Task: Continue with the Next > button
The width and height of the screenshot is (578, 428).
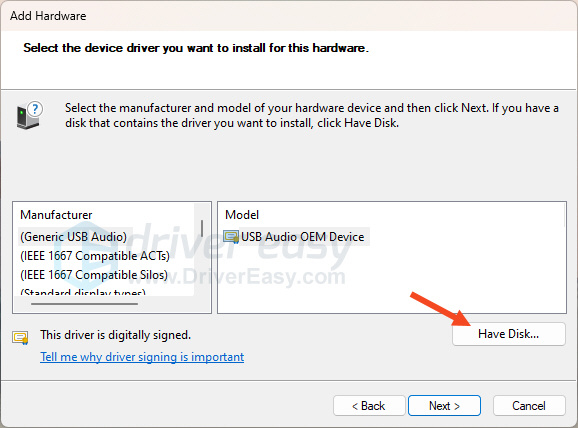Action: (444, 406)
